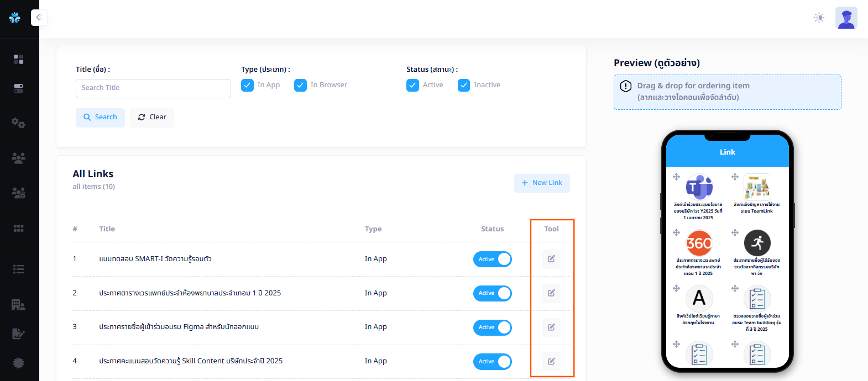Click the running person icon in preview

[757, 243]
